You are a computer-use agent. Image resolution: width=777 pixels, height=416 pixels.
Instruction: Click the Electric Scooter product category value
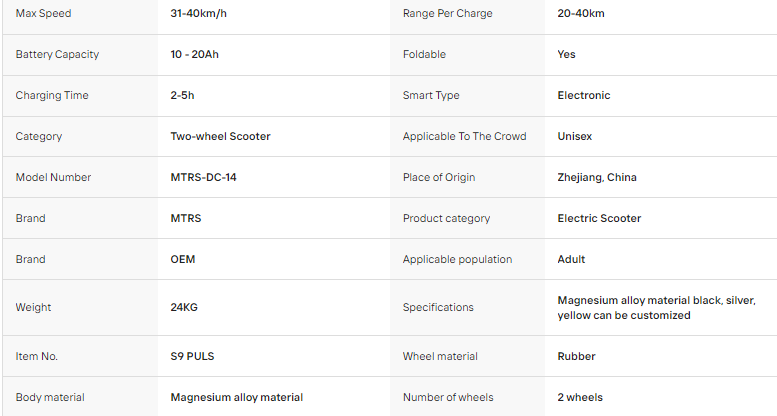[599, 218]
